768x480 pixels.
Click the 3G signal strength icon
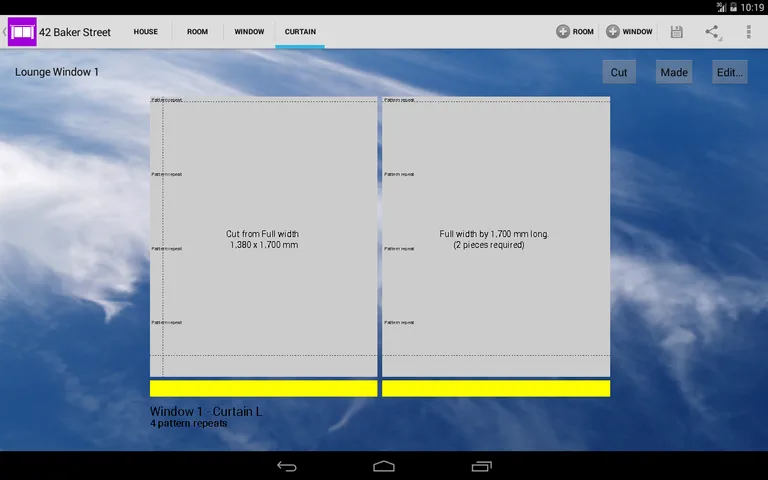tap(721, 7)
